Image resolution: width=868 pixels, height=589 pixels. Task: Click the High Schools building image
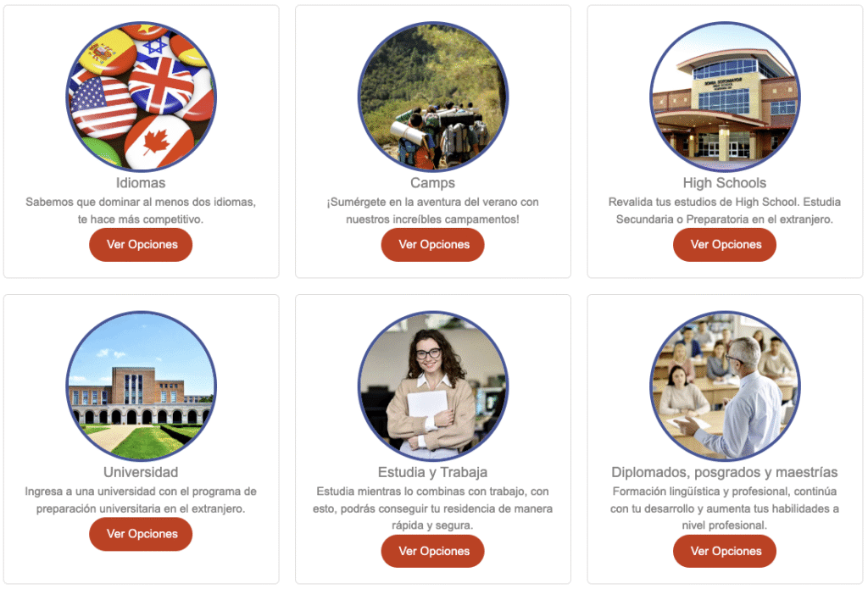pos(725,97)
